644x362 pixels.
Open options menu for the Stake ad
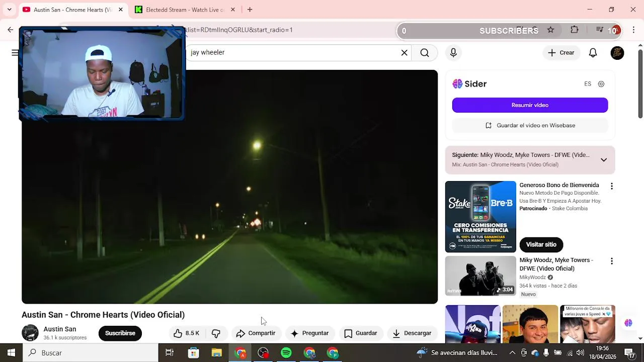point(612,187)
